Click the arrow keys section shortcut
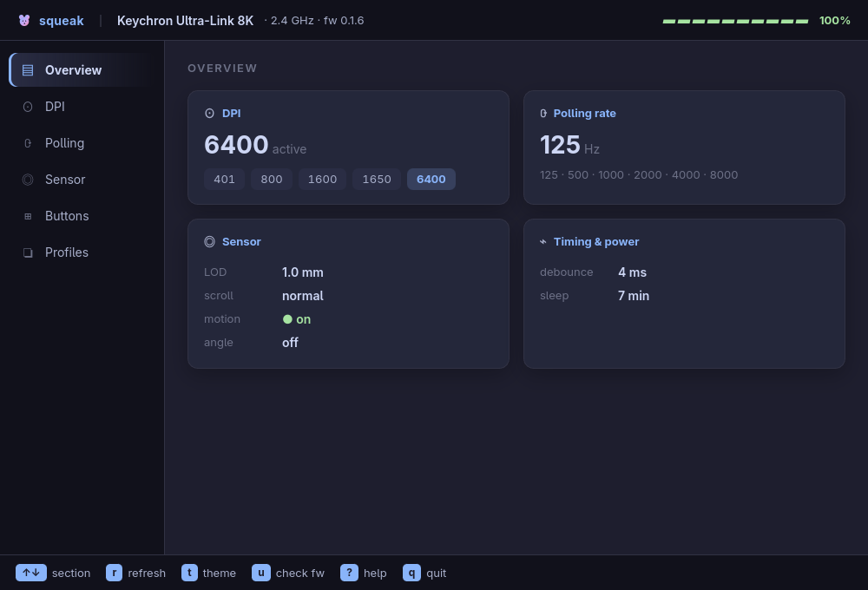This screenshot has height=590, width=868. tap(31, 573)
